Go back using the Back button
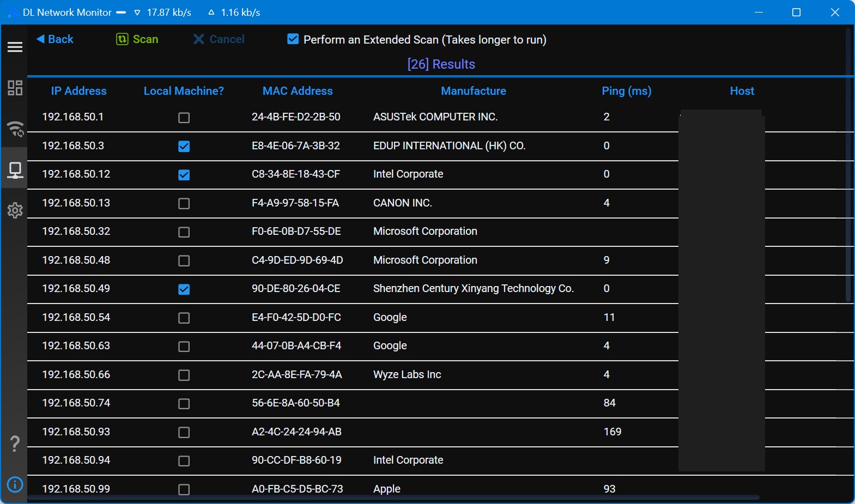The width and height of the screenshot is (855, 504). tap(54, 39)
